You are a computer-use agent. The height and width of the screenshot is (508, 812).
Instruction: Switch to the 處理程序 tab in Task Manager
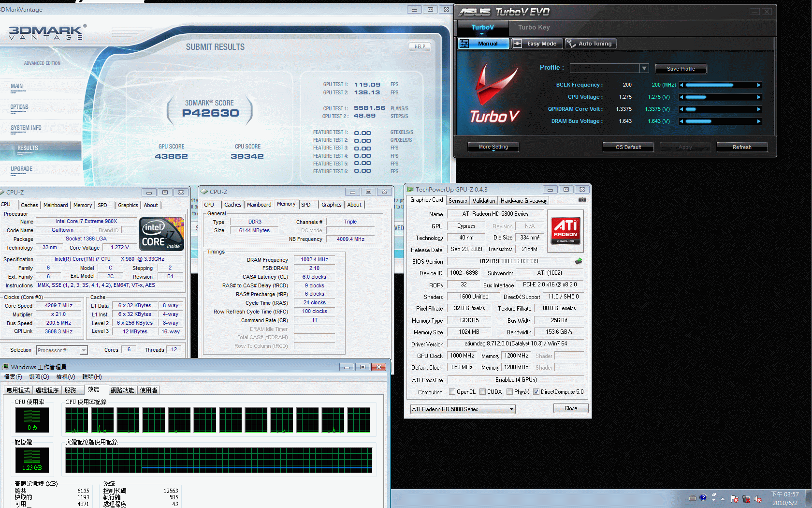47,390
